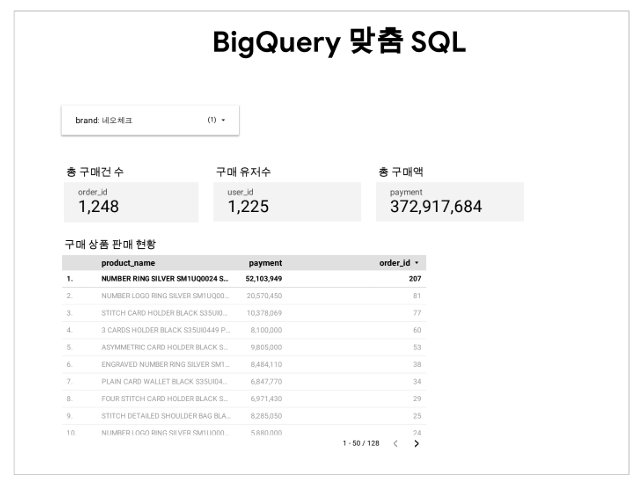Click payment value 8,484,110
The height and width of the screenshot is (484, 637).
tap(266, 365)
